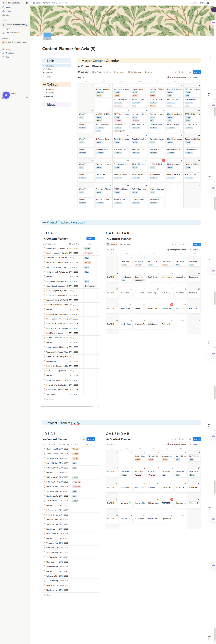Expand the Upcoming toggle under Collabs
The image size is (216, 644).
pyautogui.click(x=44, y=89)
